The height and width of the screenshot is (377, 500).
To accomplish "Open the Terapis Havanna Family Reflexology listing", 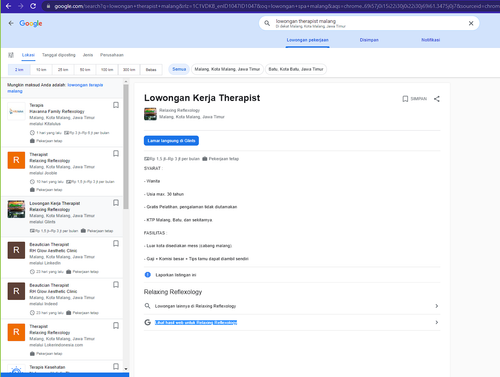I will click(x=62, y=123).
